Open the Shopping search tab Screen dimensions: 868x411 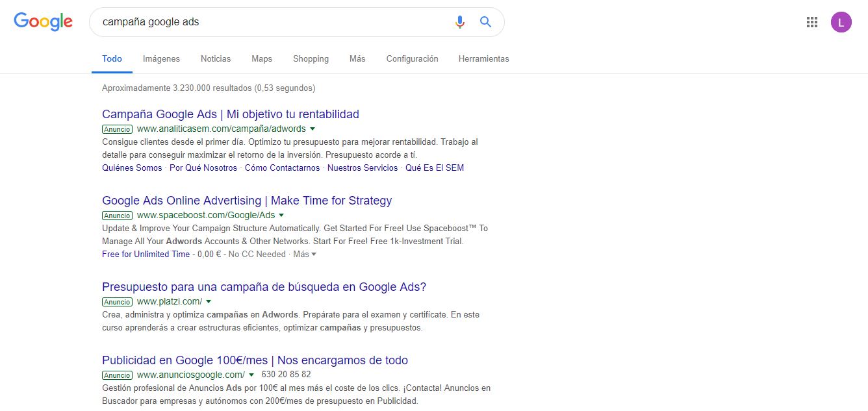coord(311,58)
